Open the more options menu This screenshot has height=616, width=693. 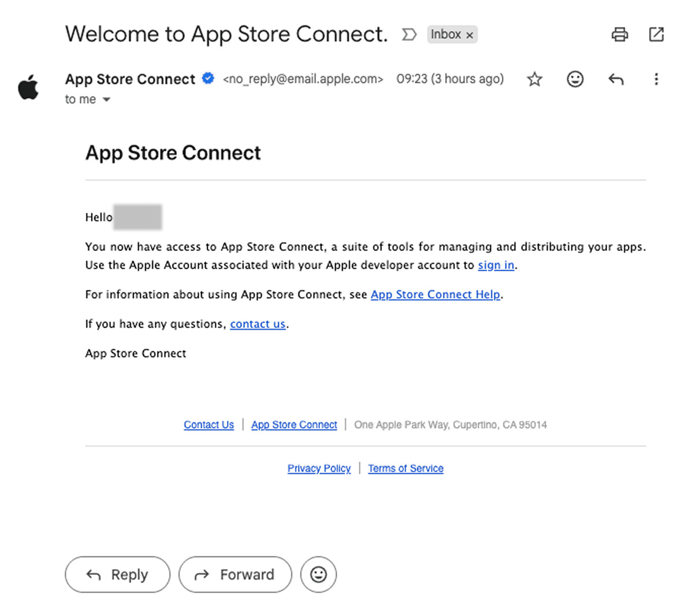657,79
